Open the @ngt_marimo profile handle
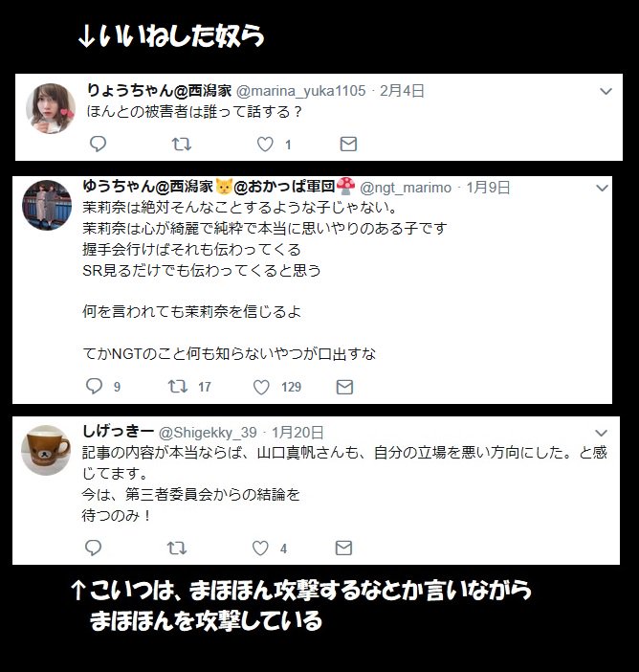 coord(406,188)
